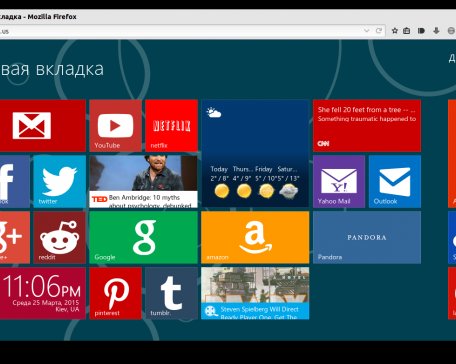Open the bookmarks list icon
The image size is (456, 364).
pyautogui.click(x=407, y=31)
